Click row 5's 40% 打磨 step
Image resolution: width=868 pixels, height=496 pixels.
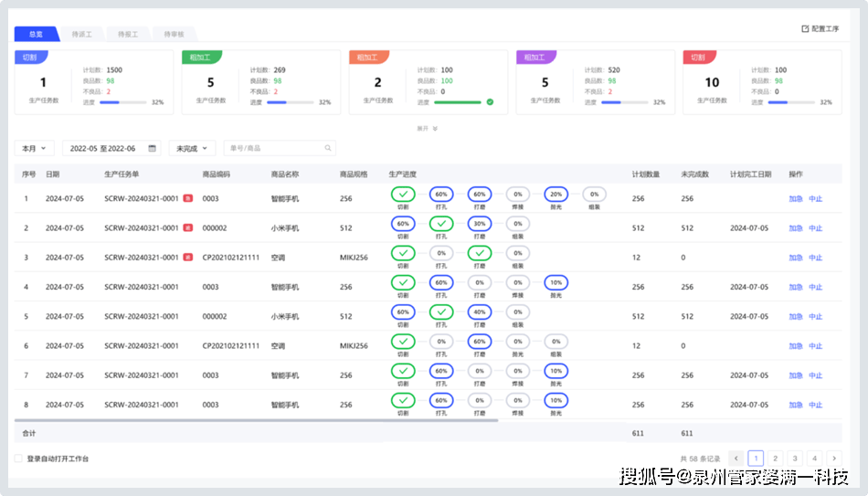coord(480,311)
